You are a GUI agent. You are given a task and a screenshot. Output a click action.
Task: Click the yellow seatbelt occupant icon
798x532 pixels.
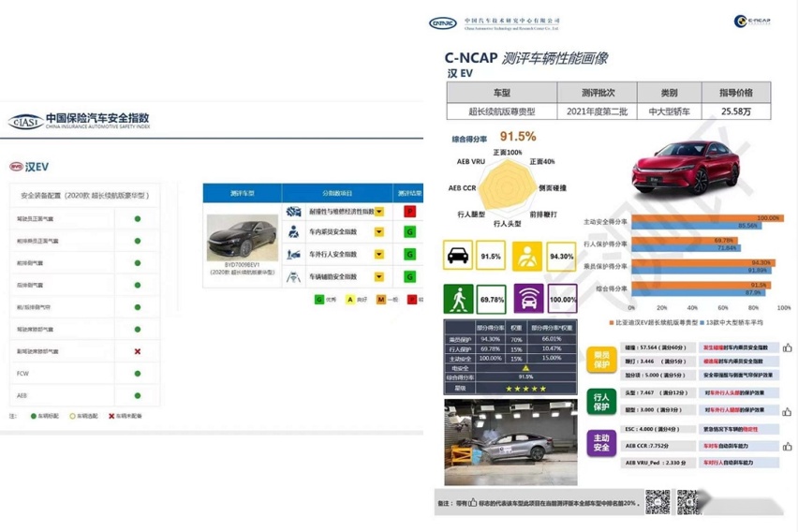point(527,256)
